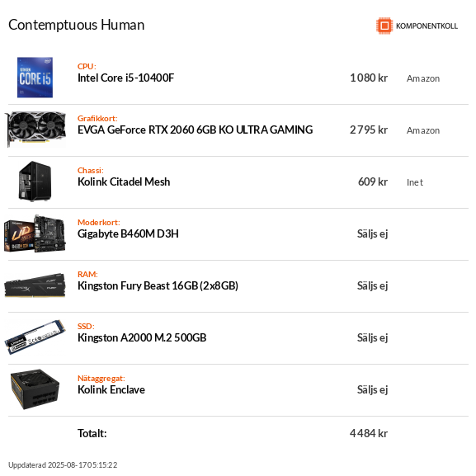Open EVGA GeForce RTX 2060 KO ULTRA link
The height and width of the screenshot is (476, 476).
(x=196, y=130)
